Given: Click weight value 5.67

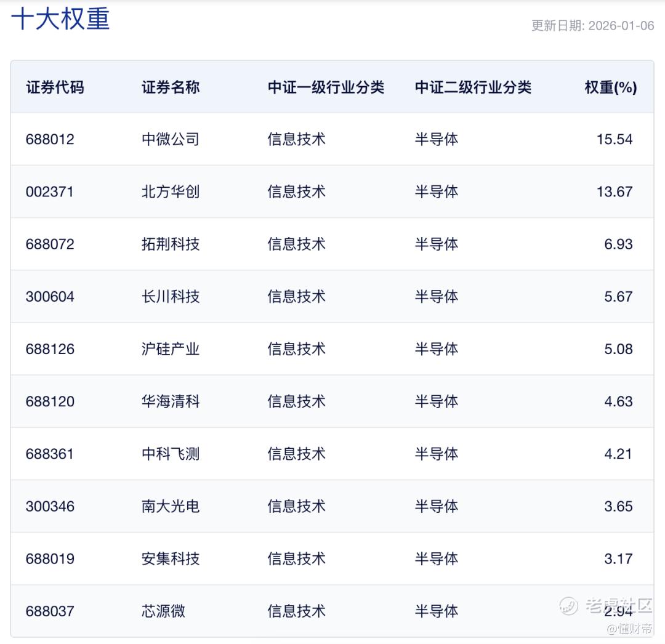Looking at the screenshot, I should pos(618,296).
